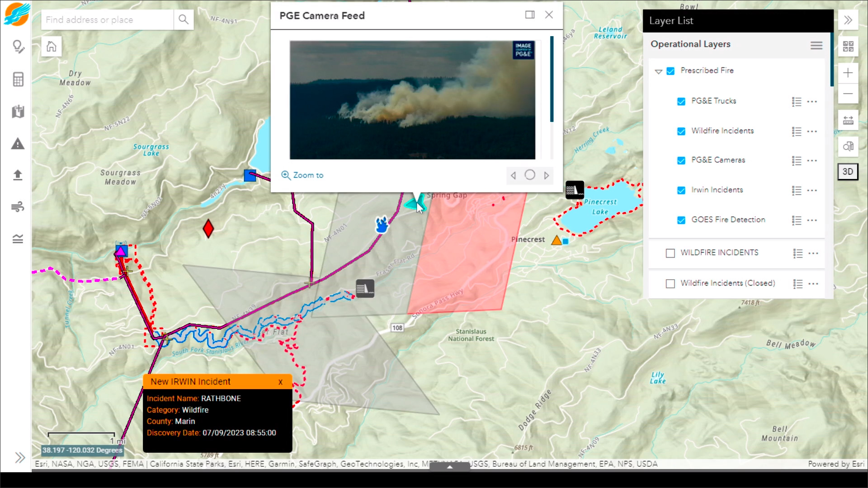
Task: Switch the map to 3D view
Action: pyautogui.click(x=848, y=172)
